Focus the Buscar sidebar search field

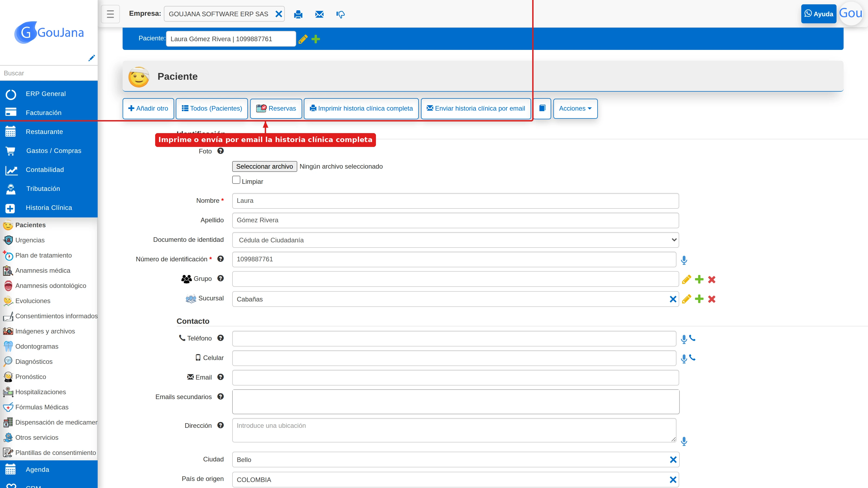49,73
